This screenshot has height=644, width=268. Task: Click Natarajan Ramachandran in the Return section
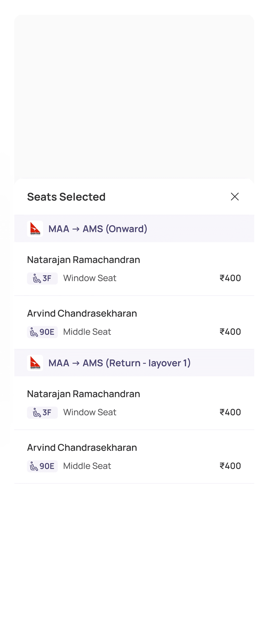click(x=83, y=394)
